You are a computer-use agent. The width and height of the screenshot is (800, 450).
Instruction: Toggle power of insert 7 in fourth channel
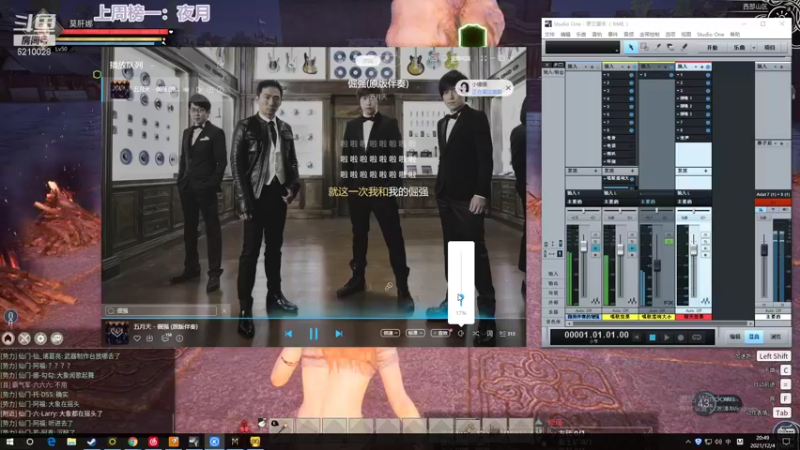point(708,122)
